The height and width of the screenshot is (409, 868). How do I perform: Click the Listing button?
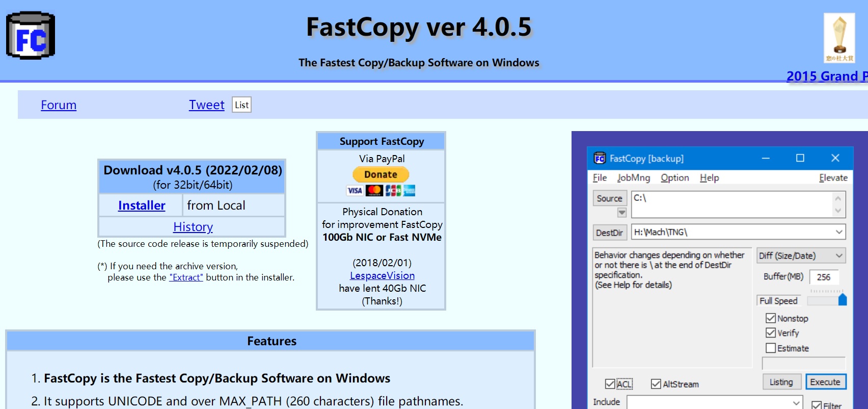click(x=781, y=382)
